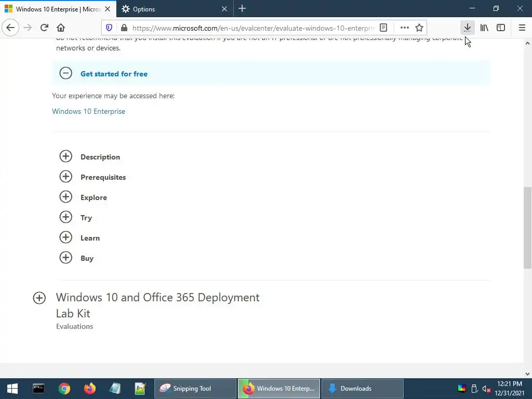The image size is (532, 399).
Task: Open Firefox hamburger menu
Action: pos(522,28)
